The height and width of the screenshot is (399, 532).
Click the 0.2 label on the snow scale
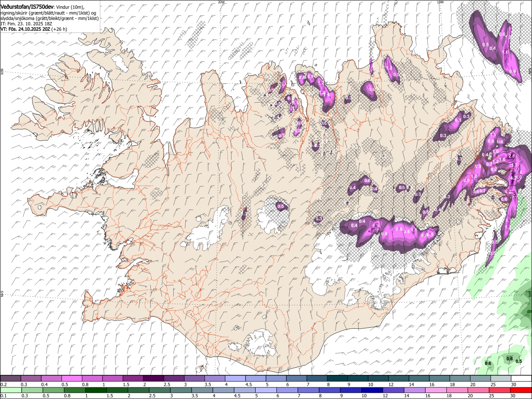(3, 384)
